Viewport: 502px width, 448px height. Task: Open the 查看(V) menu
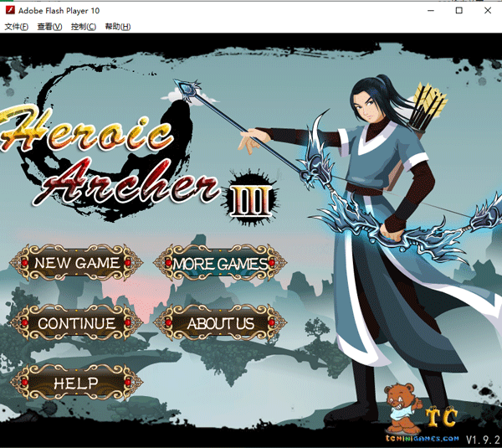[49, 27]
